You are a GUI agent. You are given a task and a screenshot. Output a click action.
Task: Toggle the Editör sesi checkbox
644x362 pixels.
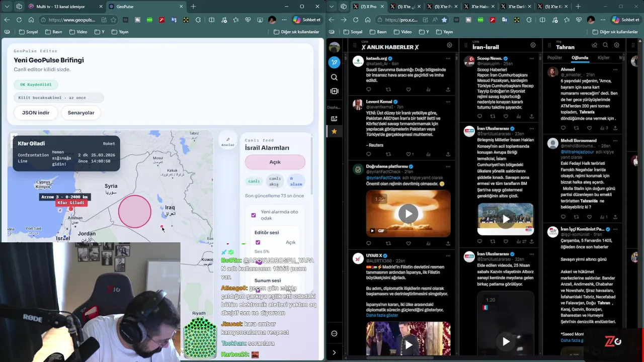tap(258, 242)
